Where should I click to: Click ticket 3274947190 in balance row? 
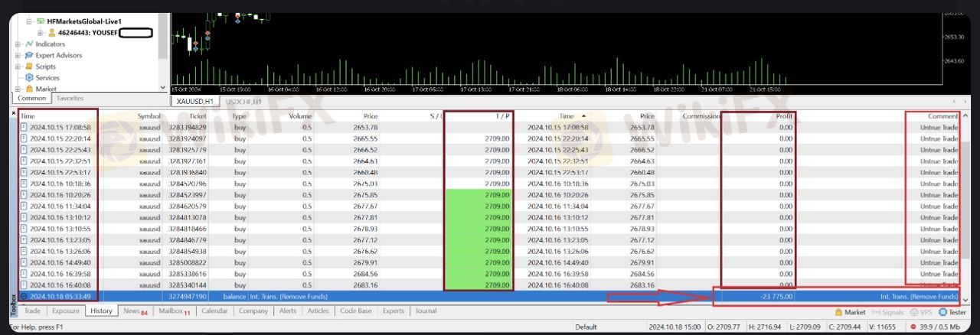tap(187, 296)
